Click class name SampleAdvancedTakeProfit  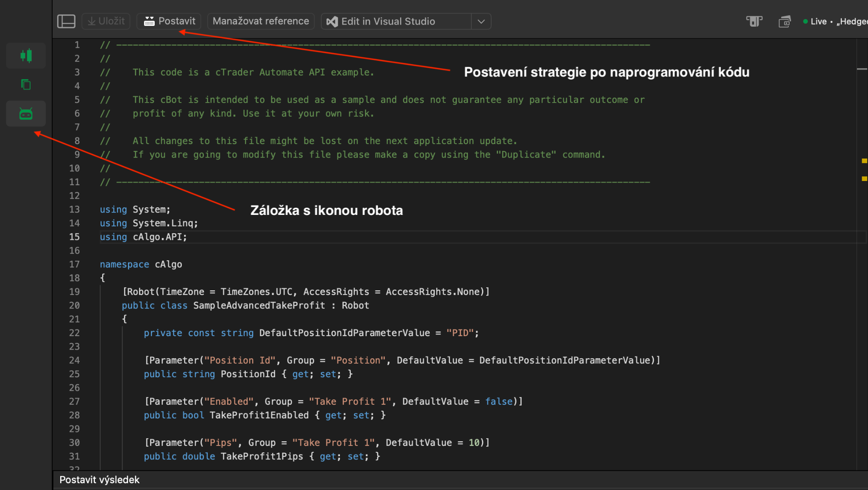[x=259, y=306]
